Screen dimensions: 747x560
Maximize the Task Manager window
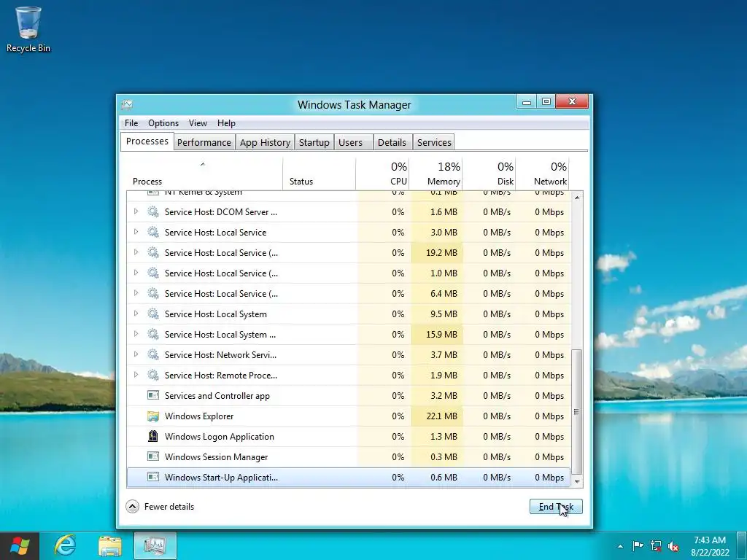coord(546,101)
